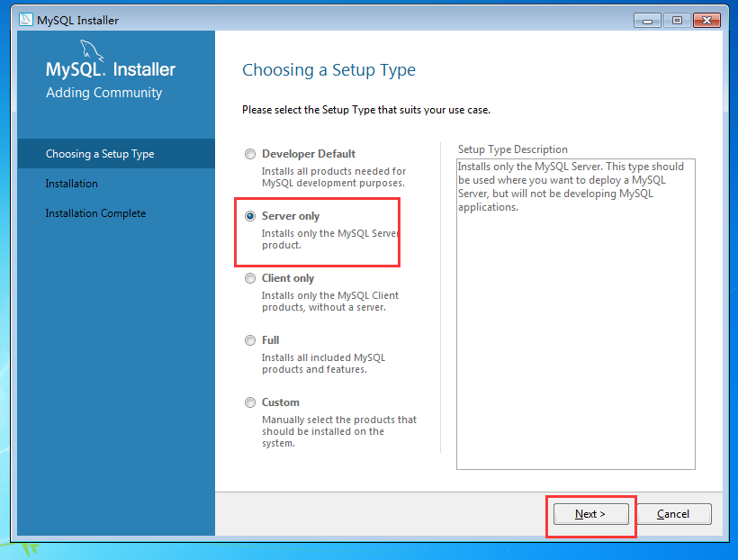Click the MySQL Installer title bar icon

26,20
